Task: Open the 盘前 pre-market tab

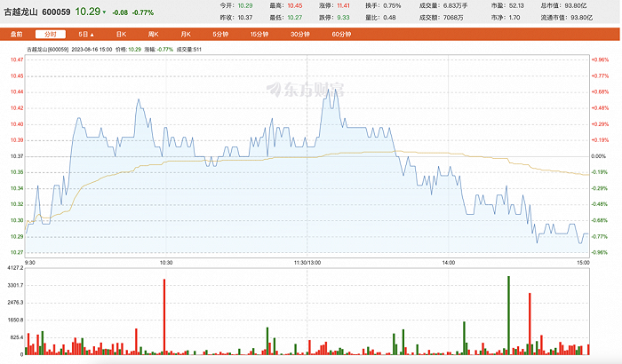Action: click(x=16, y=35)
